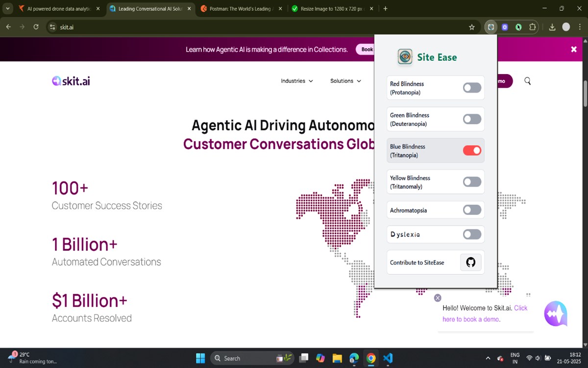Turn on the Dyslexia toggle
588x368 pixels.
tap(472, 235)
